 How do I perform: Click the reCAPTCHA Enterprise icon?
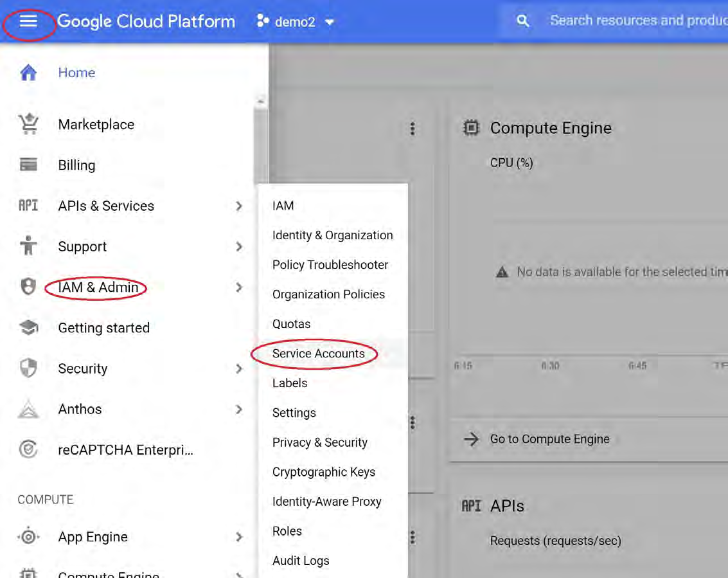point(28,449)
